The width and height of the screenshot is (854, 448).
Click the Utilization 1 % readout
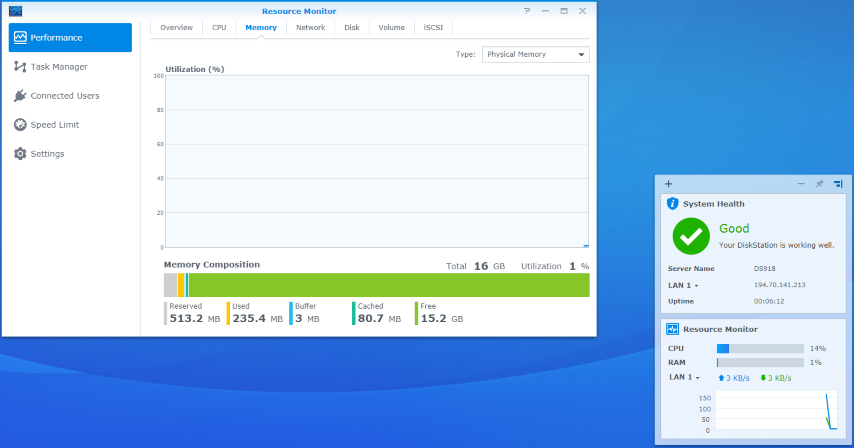[x=555, y=266]
